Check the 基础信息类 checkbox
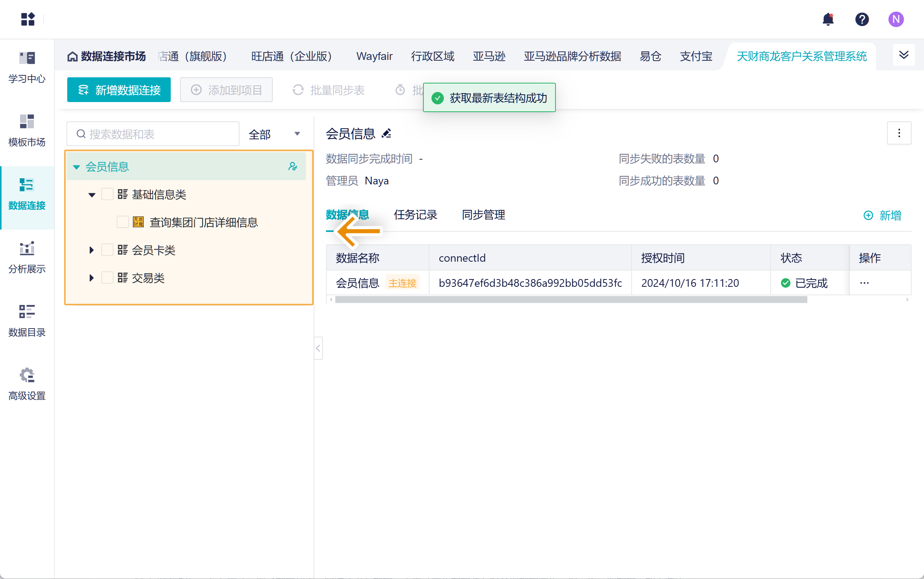Viewport: 924px width, 579px height. click(x=107, y=194)
